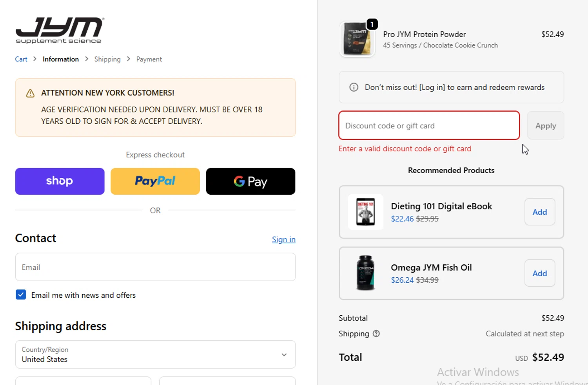Open the Dieting 101 Digital eBook thumbnail
This screenshot has height=385, width=588.
tap(365, 212)
